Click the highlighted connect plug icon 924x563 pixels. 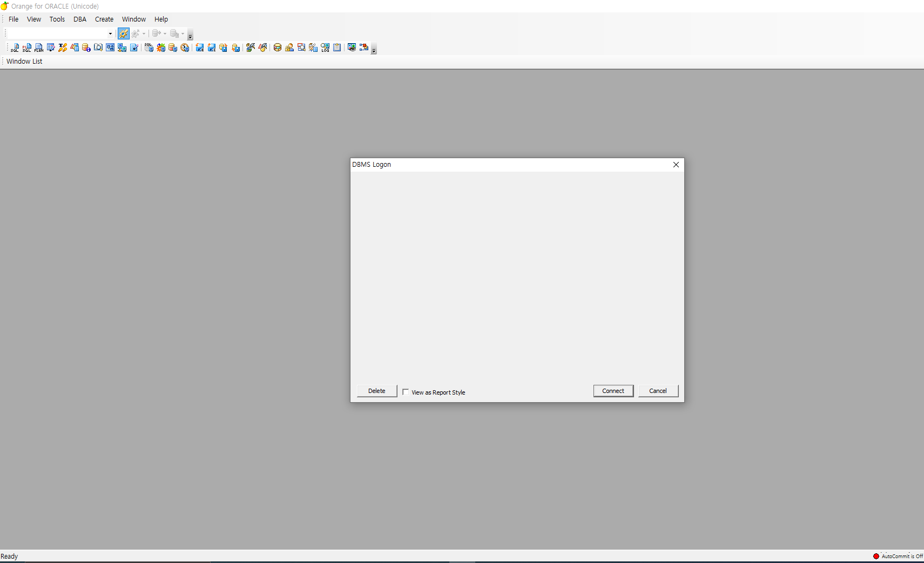click(x=124, y=33)
